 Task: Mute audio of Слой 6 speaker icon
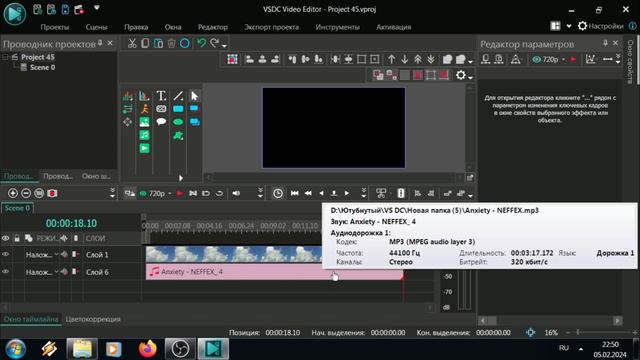[x=64, y=271]
